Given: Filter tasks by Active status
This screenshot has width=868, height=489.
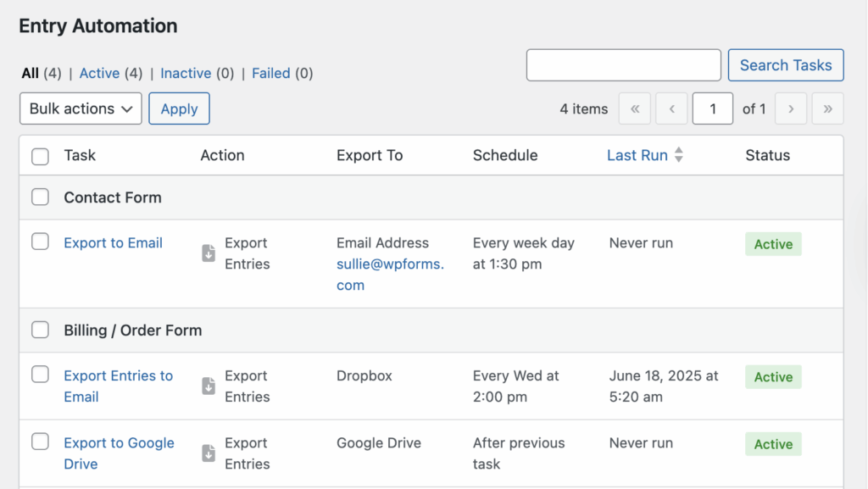Looking at the screenshot, I should click(x=99, y=73).
